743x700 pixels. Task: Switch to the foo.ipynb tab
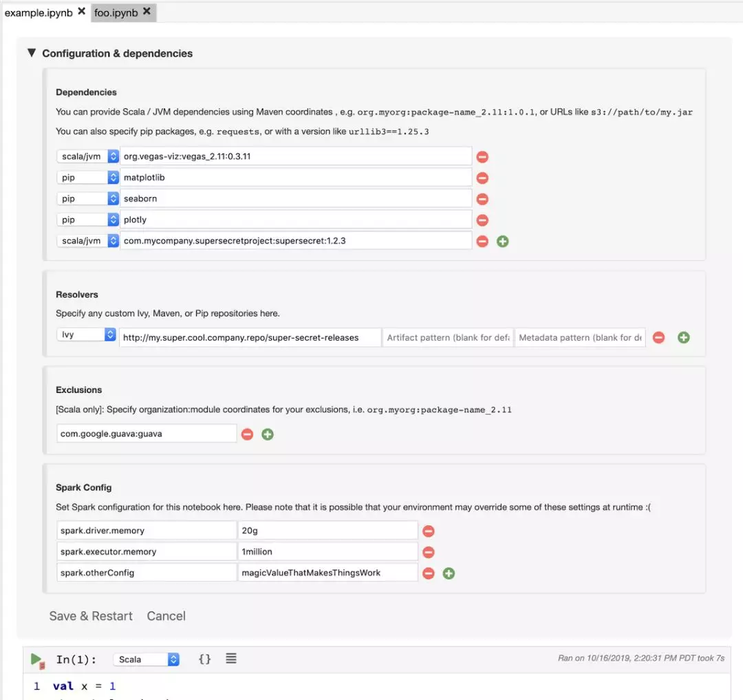coord(116,13)
